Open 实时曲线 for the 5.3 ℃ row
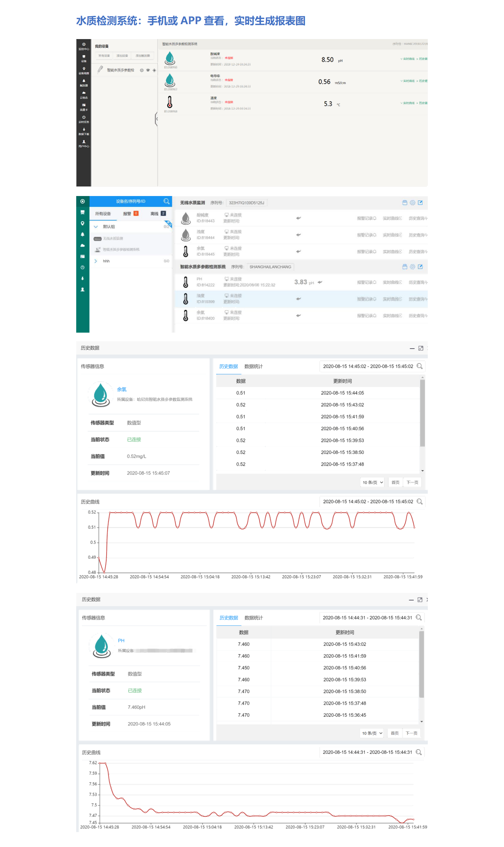Screen dimensions: 504x847 tap(407, 103)
